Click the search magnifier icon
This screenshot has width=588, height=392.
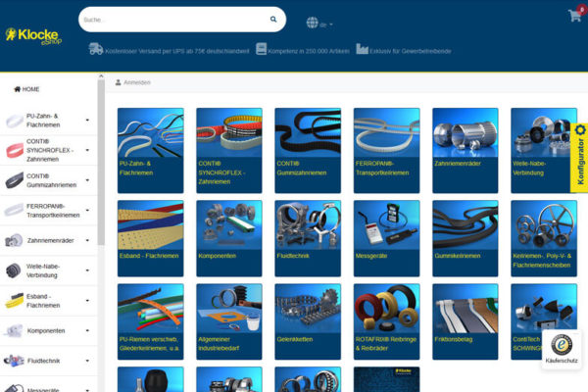(273, 20)
